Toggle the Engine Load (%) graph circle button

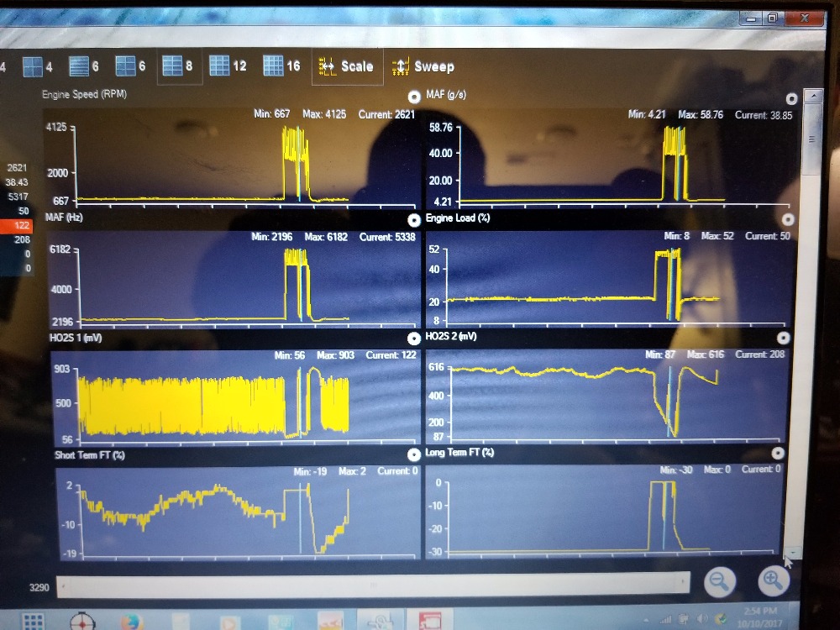[788, 220]
